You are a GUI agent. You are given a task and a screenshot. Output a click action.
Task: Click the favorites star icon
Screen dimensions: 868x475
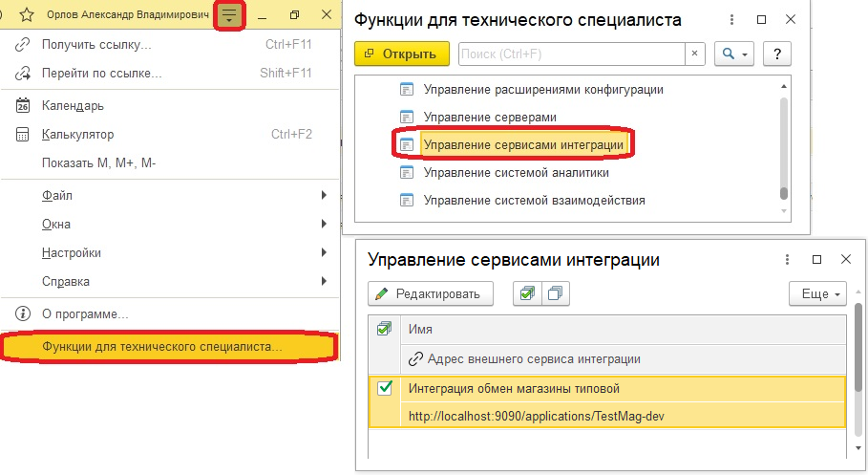pyautogui.click(x=27, y=15)
